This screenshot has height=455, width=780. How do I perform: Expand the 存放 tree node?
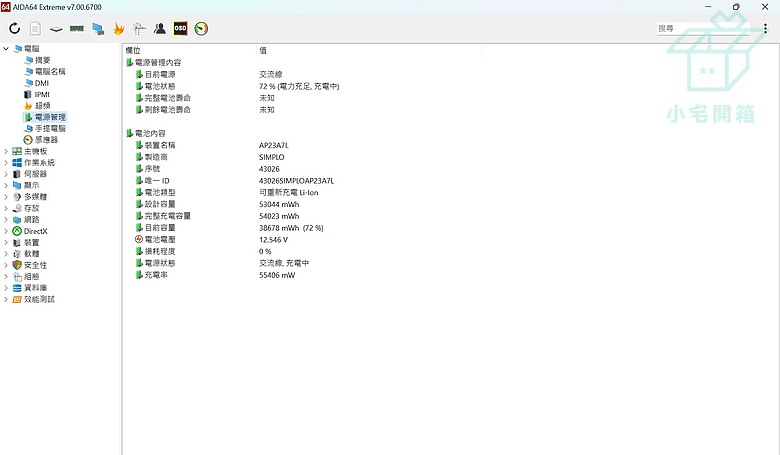[6, 208]
